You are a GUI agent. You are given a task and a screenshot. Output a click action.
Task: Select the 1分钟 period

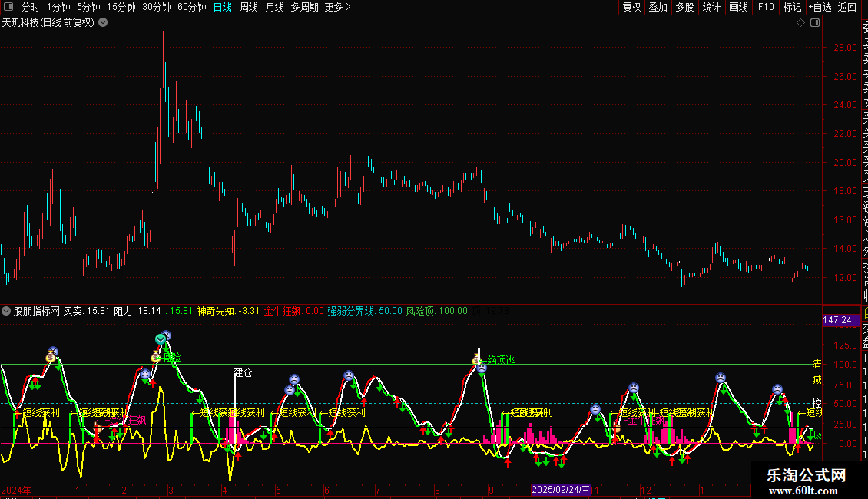58,7
